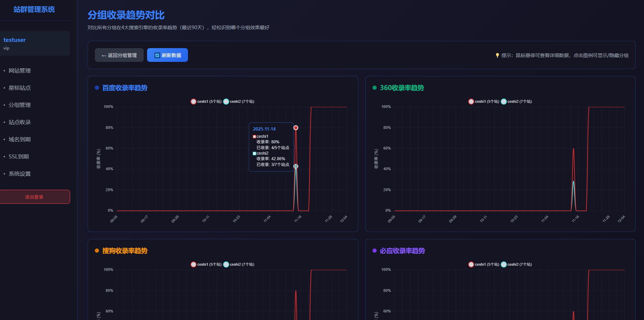Click the blue dot beside 百度收录率趋势
The height and width of the screenshot is (320, 644).
tap(97, 88)
